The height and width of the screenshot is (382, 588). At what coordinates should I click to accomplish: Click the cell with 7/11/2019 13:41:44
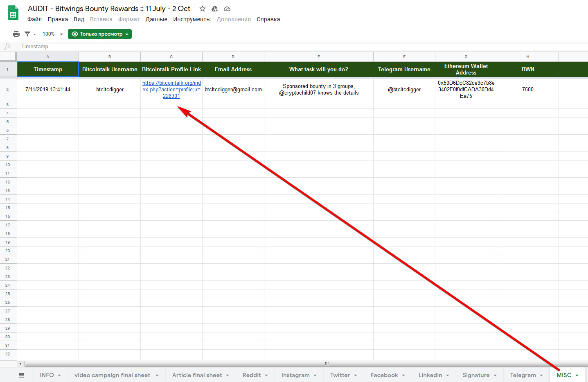point(48,89)
